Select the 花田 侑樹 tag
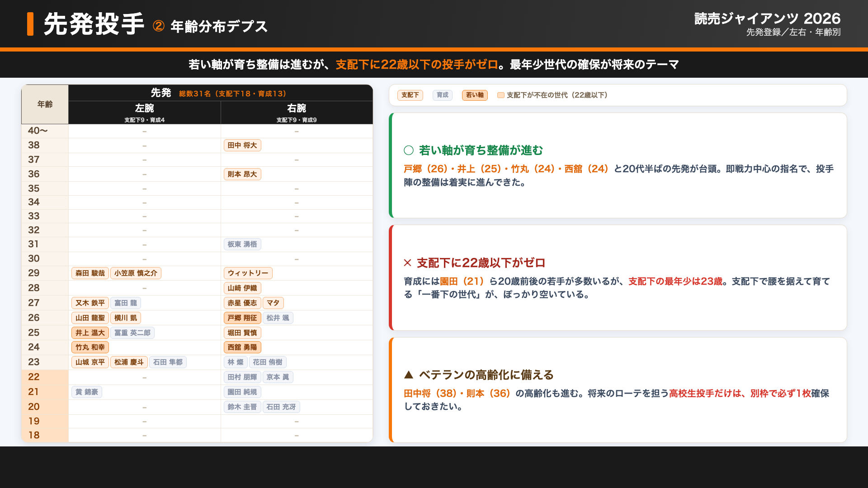Screen dimensions: 868x488 [x=268, y=362]
